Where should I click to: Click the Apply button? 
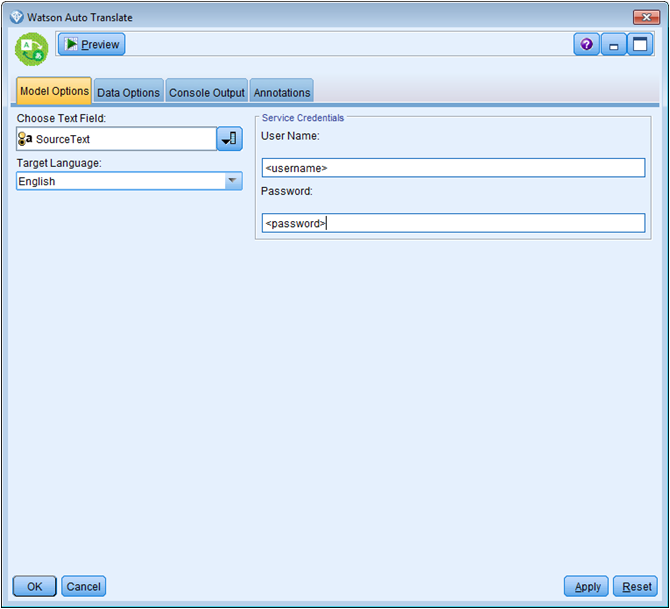[x=586, y=586]
